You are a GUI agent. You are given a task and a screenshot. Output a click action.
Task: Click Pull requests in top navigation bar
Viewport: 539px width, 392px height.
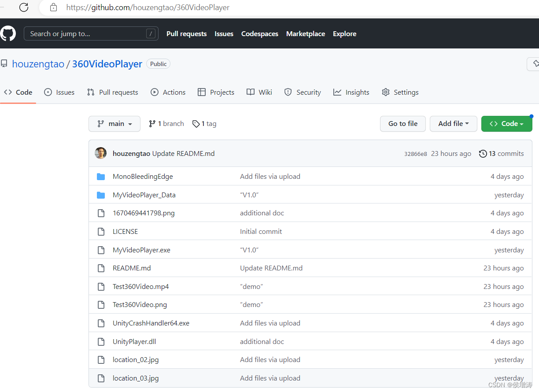(187, 34)
